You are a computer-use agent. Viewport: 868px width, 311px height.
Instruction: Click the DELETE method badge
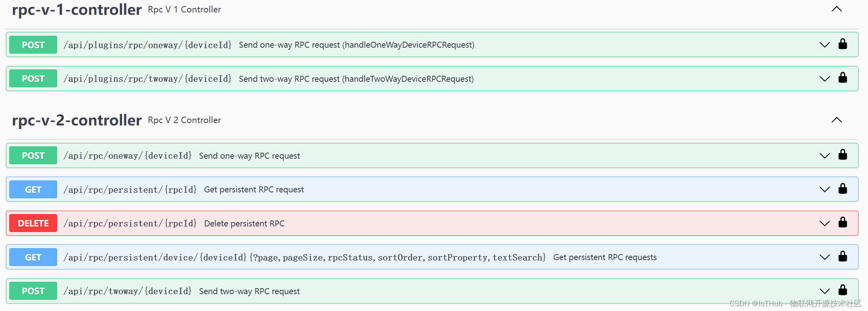pos(33,223)
